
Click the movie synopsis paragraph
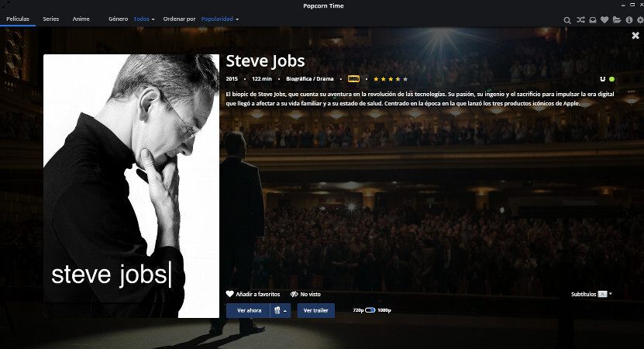(420, 98)
